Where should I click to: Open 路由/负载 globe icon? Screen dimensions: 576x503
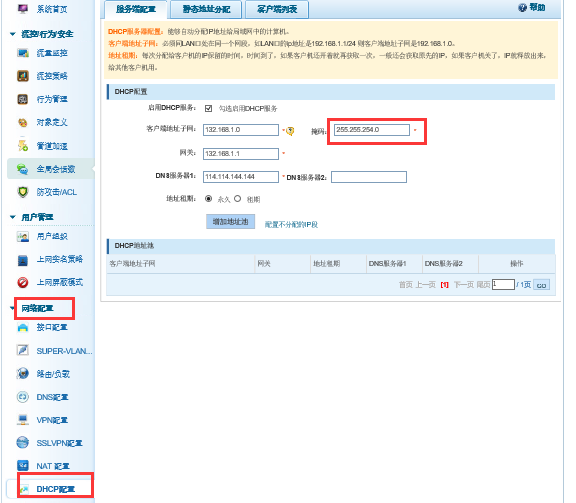pos(23,374)
